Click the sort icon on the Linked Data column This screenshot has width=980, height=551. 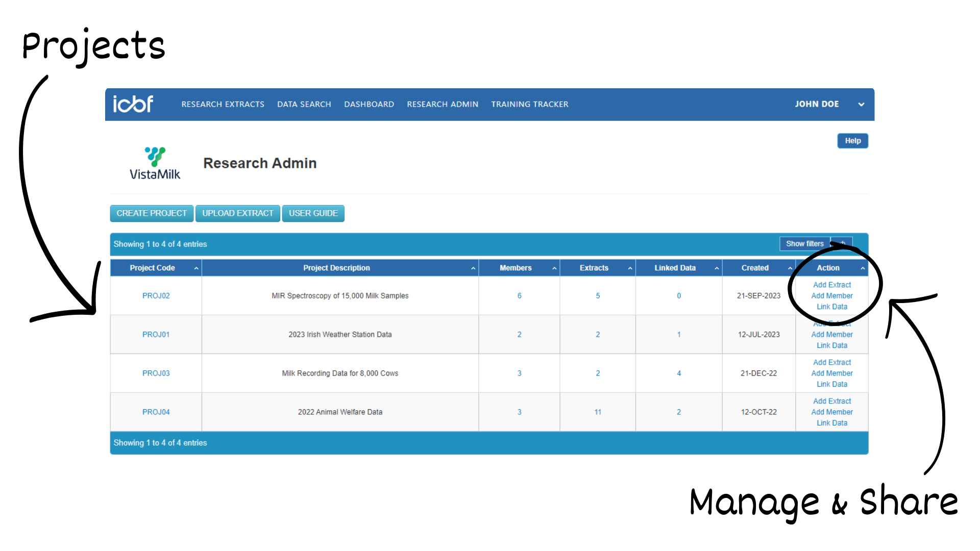717,267
